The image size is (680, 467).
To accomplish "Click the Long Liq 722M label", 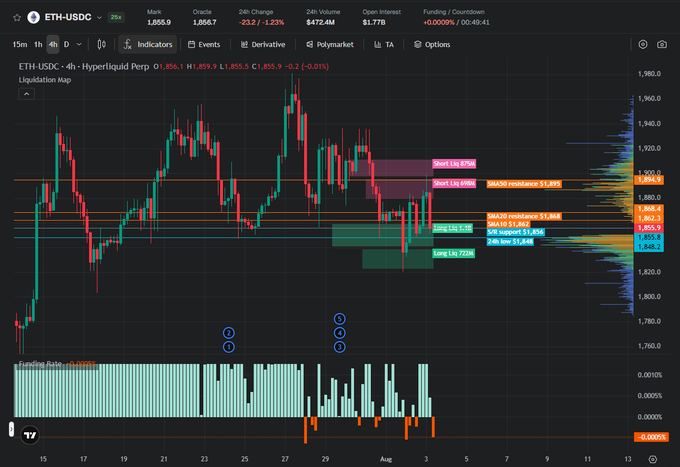I will [x=454, y=253].
